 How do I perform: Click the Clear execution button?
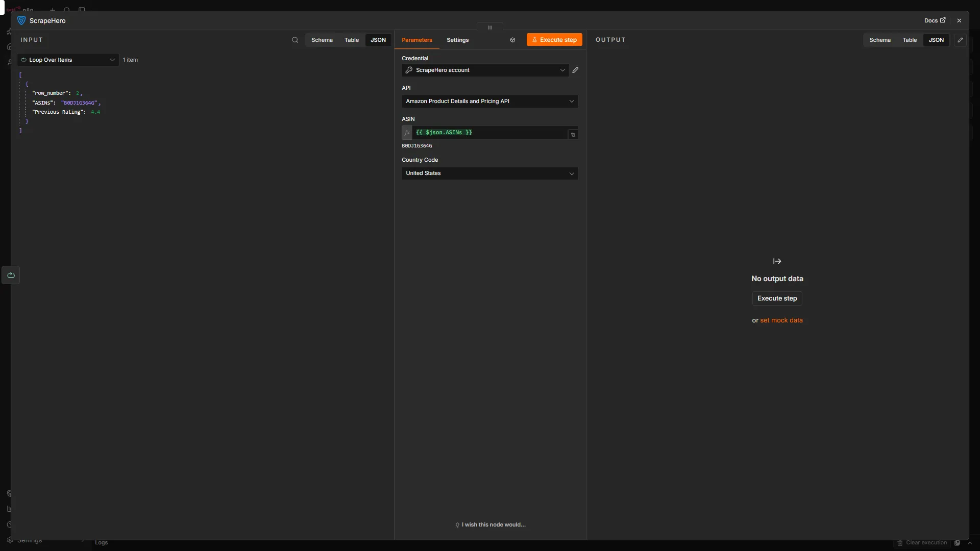922,542
